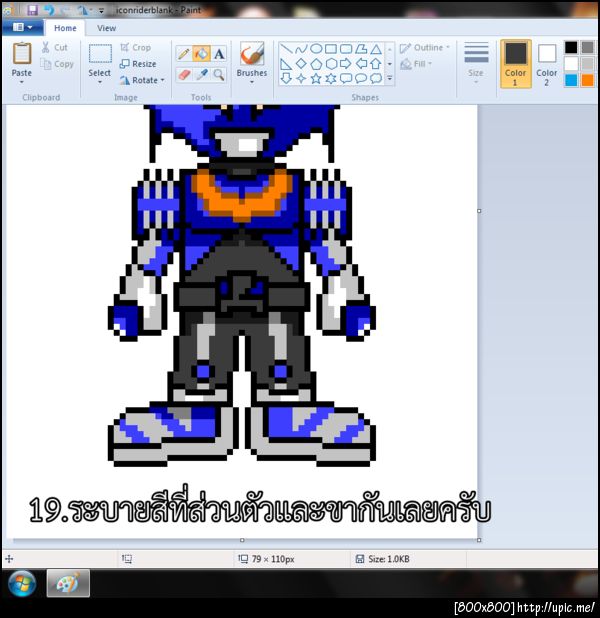Click the Paste clipboard icon
Image resolution: width=600 pixels, height=618 pixels.
pyautogui.click(x=22, y=53)
